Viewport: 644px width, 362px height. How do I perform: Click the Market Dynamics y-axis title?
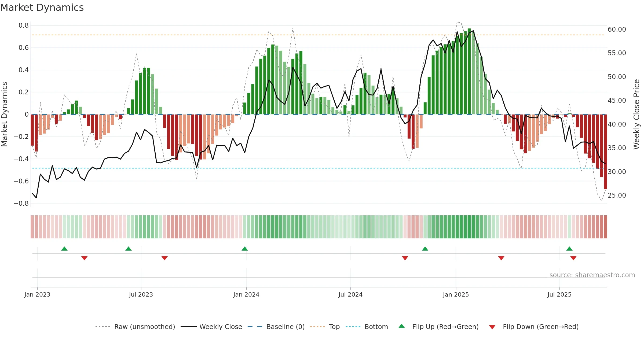[x=4, y=114]
